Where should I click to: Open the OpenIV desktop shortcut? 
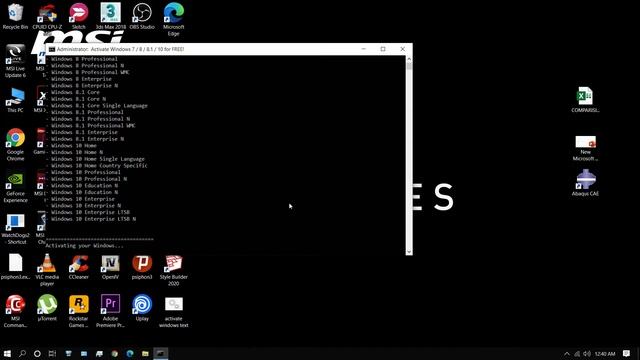pos(110,267)
